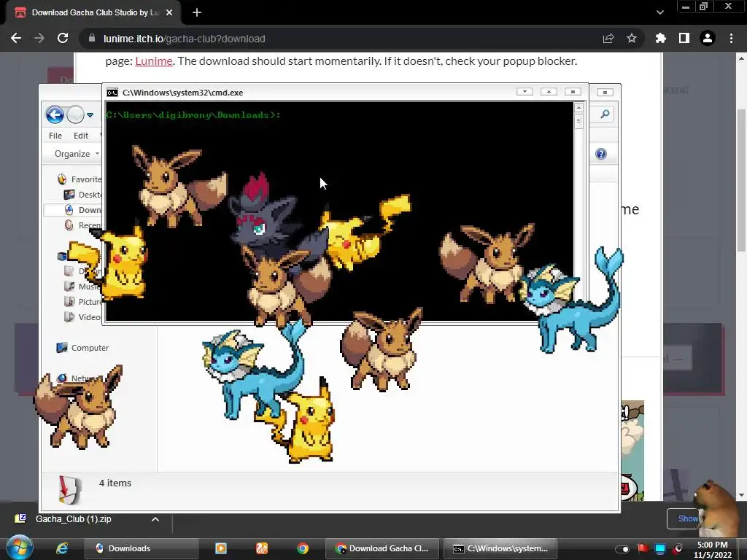Launch pinned Chrome from the taskbar
Viewport: 747px width, 560px height.
(x=303, y=548)
